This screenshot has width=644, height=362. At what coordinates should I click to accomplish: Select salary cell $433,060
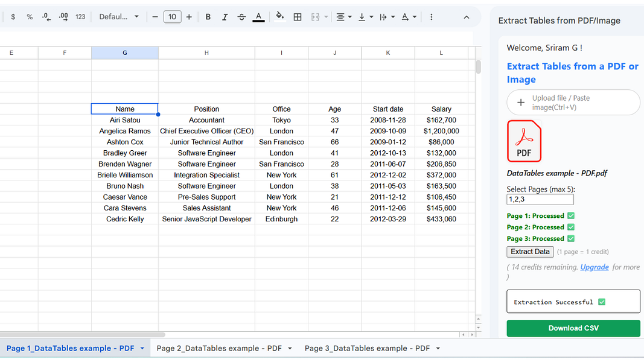coord(441,219)
